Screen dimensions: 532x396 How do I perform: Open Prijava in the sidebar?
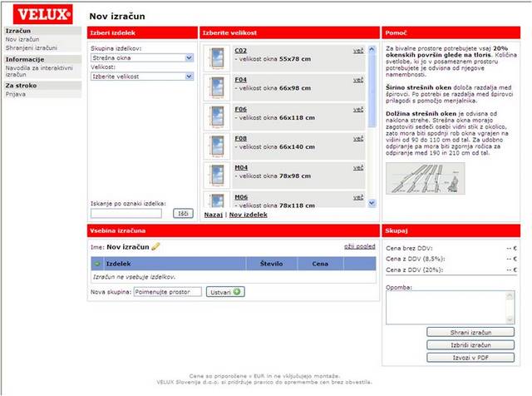(x=17, y=93)
